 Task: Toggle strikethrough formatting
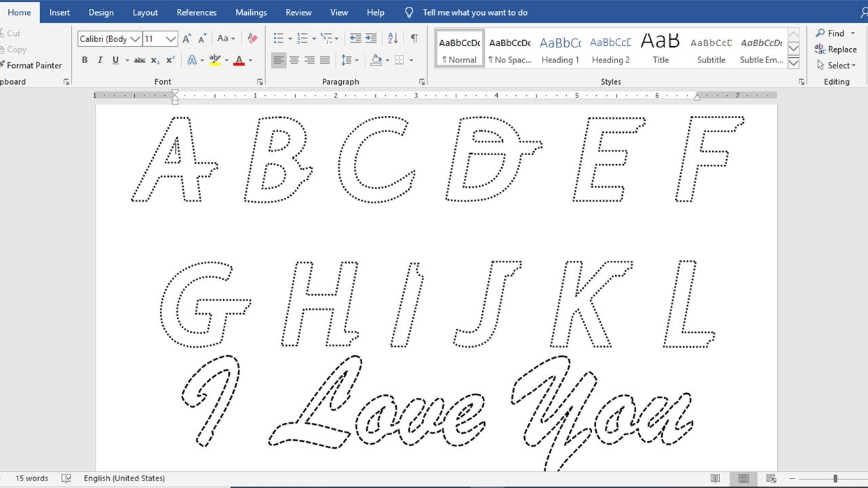140,60
